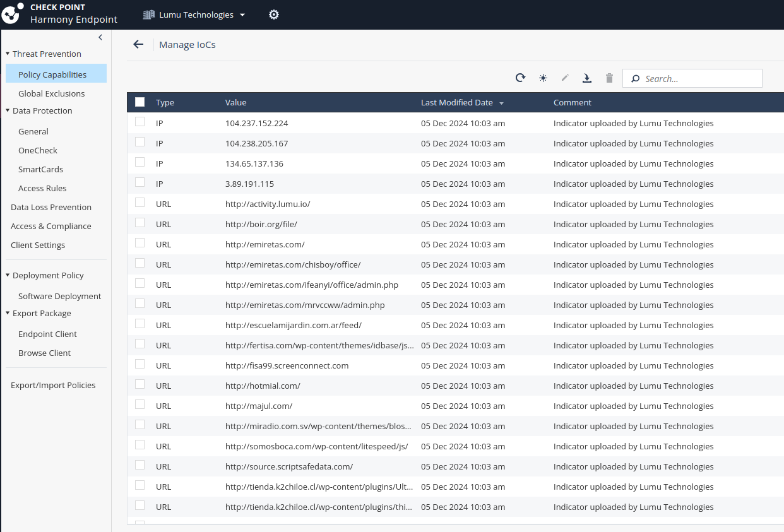The width and height of the screenshot is (784, 532).
Task: Click the new IoC asterisk icon
Action: point(543,78)
